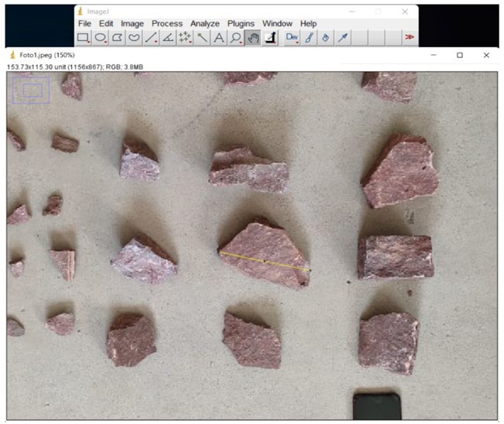Open the Dev developer menu dropdown
504x424 pixels.
click(293, 37)
